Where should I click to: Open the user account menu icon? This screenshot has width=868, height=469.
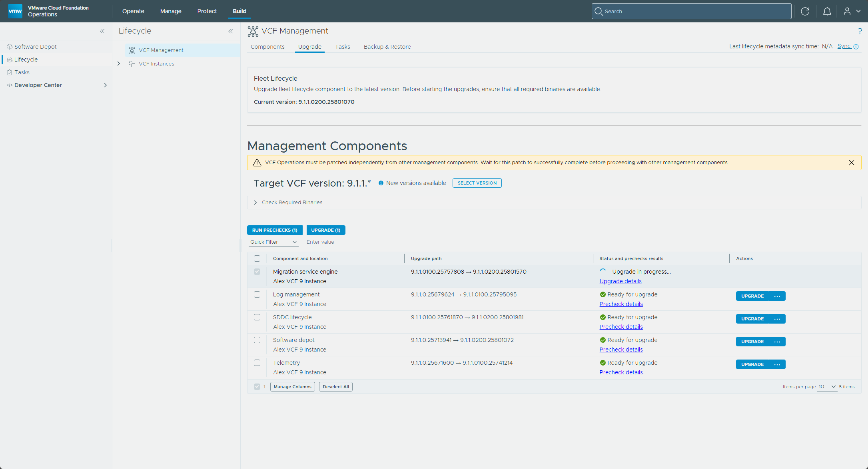(x=847, y=11)
